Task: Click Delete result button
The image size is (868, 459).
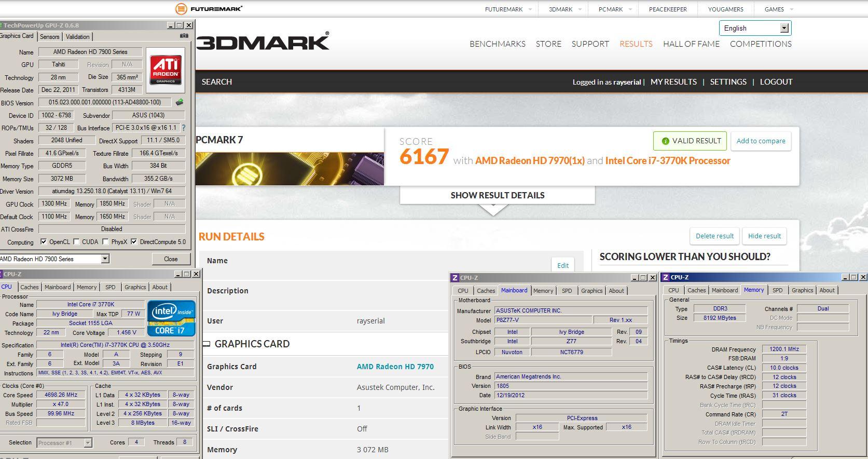Action: [x=714, y=236]
